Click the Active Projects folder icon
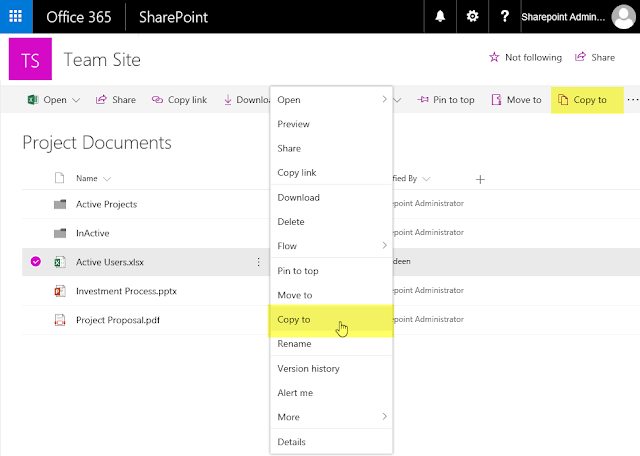This screenshot has width=640, height=456. [60, 204]
